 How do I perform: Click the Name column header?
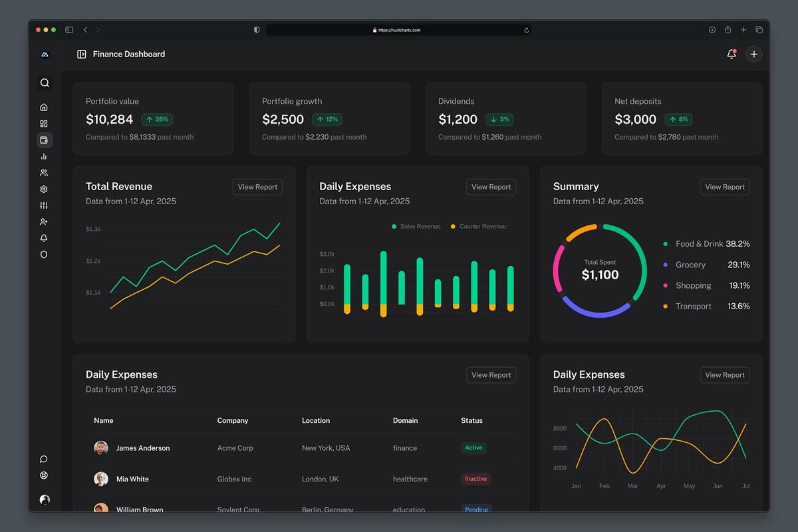pyautogui.click(x=104, y=420)
